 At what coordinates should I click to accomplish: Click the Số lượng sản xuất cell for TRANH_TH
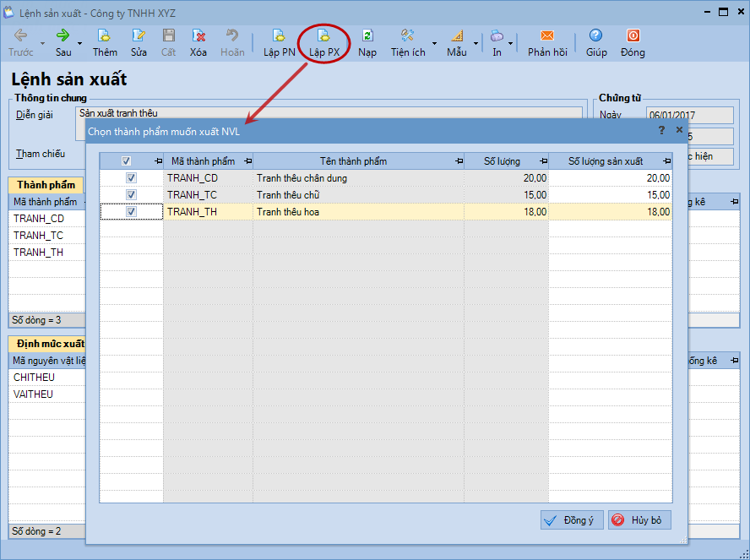tap(610, 212)
